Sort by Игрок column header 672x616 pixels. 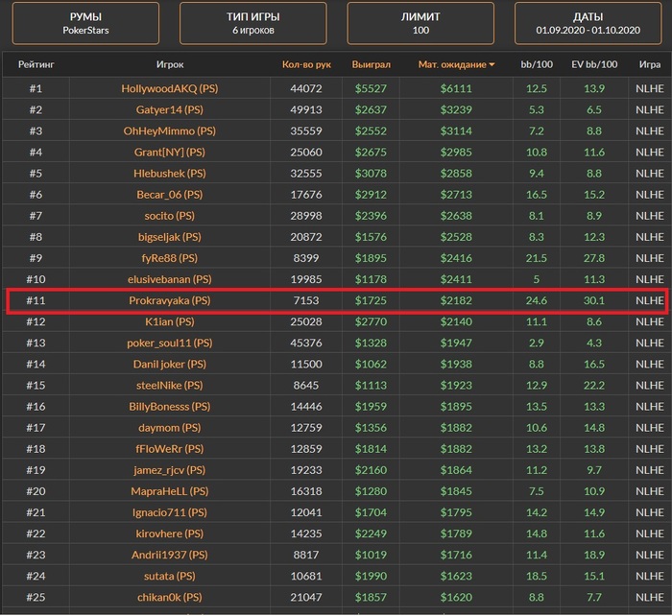coord(170,64)
